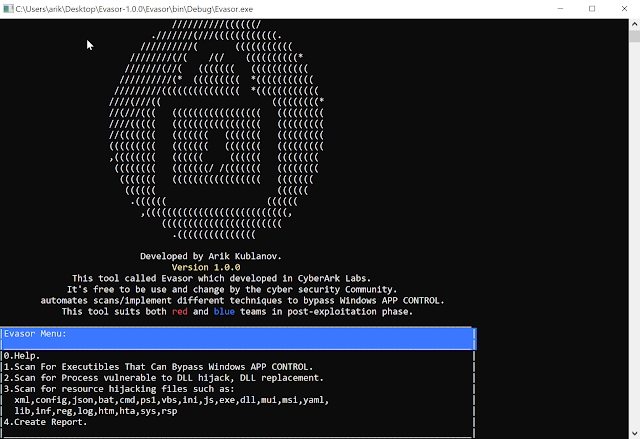The height and width of the screenshot is (439, 640).
Task: Click the 'Version 1.0.0' text
Action: (206, 268)
